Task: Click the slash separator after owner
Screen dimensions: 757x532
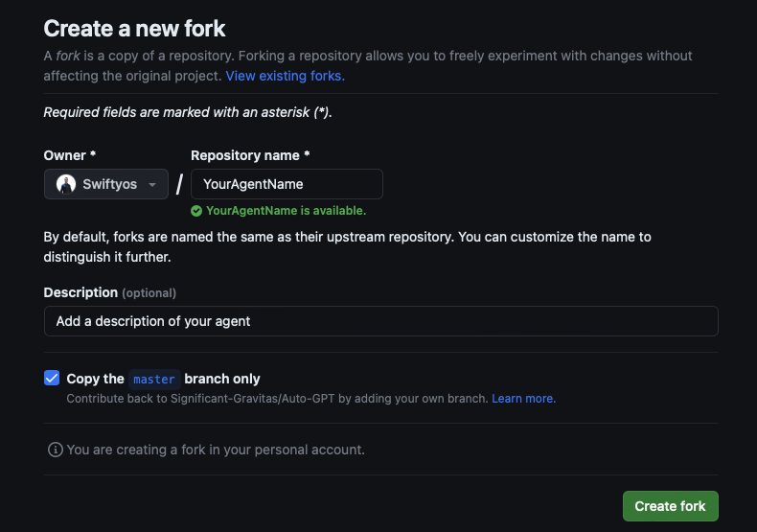Action: pyautogui.click(x=179, y=184)
